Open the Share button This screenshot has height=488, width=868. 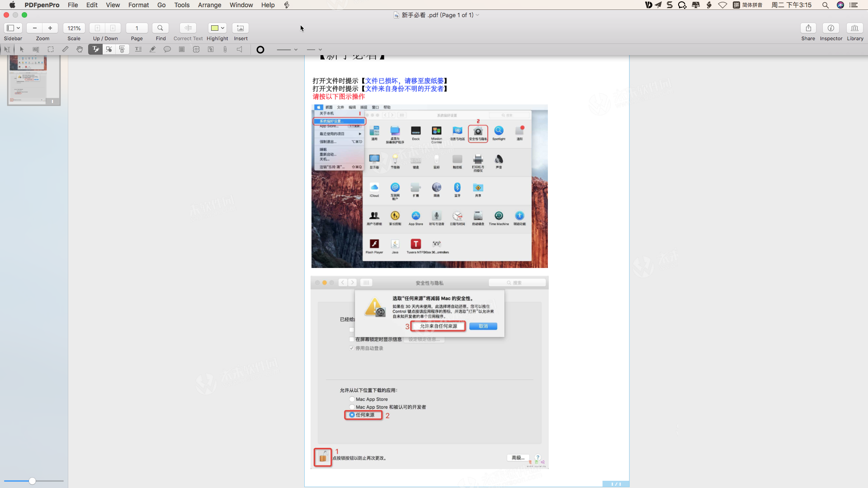tap(808, 28)
